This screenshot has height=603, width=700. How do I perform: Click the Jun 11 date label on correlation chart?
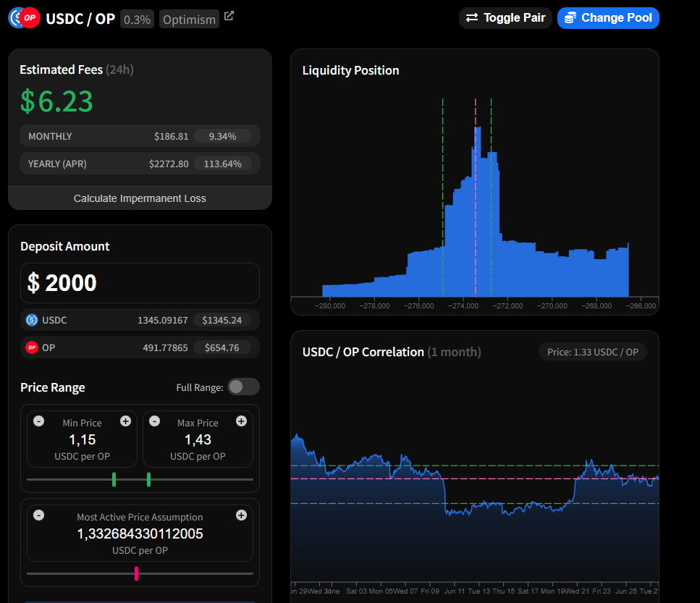[455, 591]
